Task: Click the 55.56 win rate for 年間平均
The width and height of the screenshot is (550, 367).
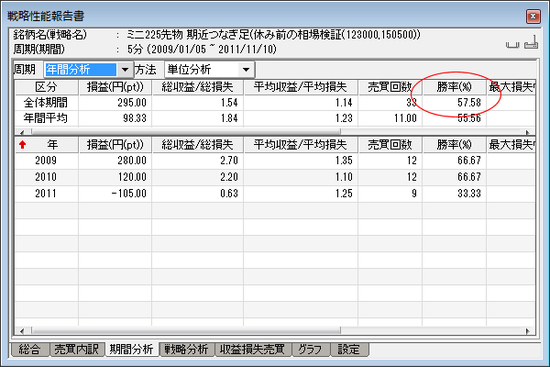Action: [x=469, y=118]
